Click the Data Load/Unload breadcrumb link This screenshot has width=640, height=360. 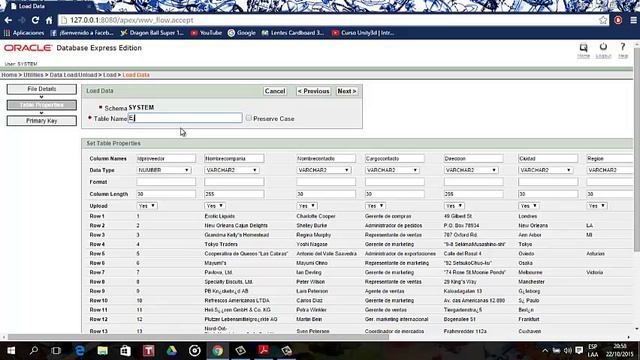(73, 75)
